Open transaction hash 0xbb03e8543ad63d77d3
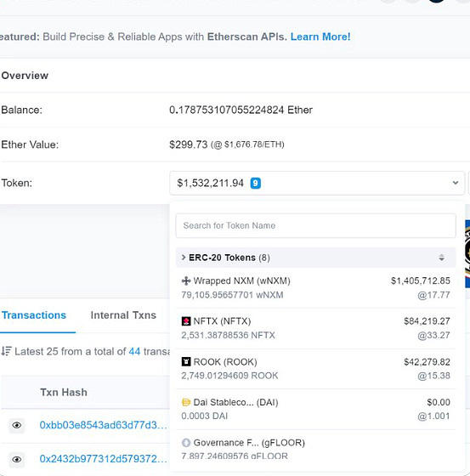The image size is (470, 476). click(103, 425)
